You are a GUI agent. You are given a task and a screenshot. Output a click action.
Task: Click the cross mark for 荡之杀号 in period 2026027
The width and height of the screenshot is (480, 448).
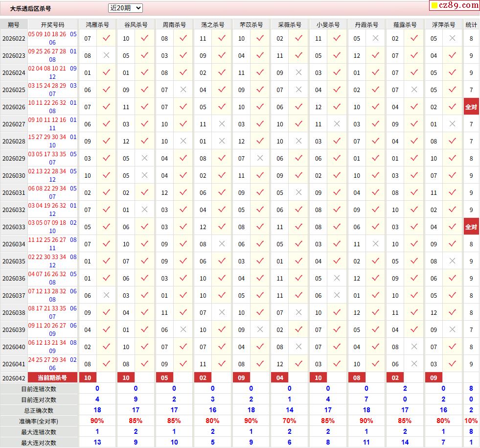[x=222, y=124]
